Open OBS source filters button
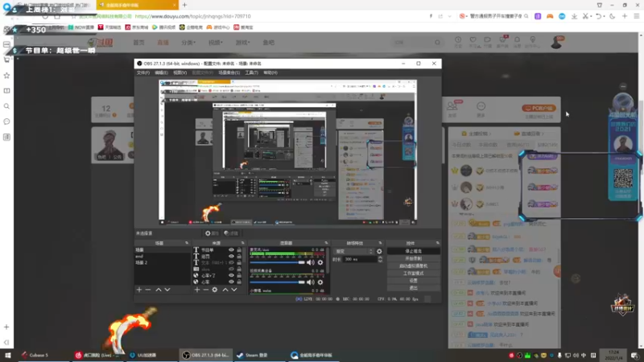This screenshot has height=362, width=644. point(231,233)
